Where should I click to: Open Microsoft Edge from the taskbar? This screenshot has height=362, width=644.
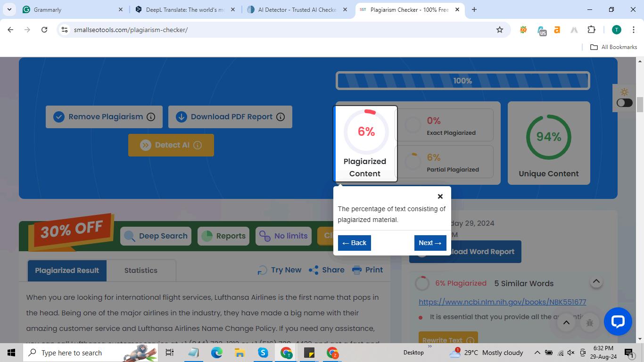tap(216, 353)
